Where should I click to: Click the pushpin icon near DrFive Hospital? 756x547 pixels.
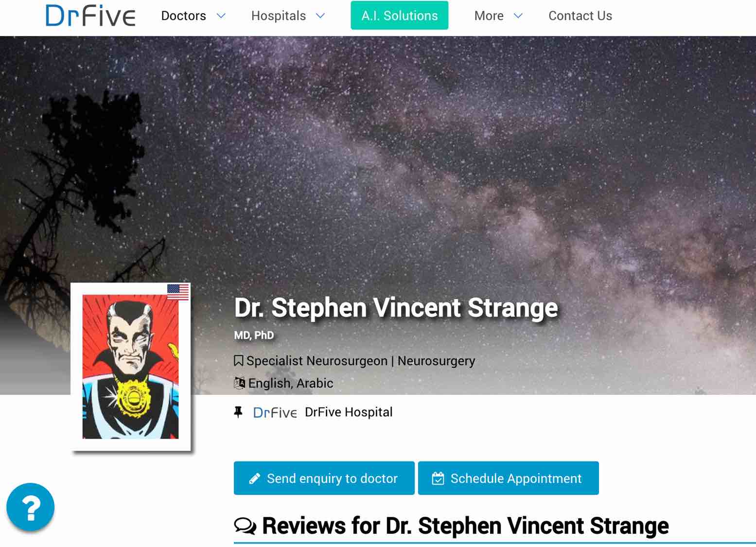coord(238,412)
